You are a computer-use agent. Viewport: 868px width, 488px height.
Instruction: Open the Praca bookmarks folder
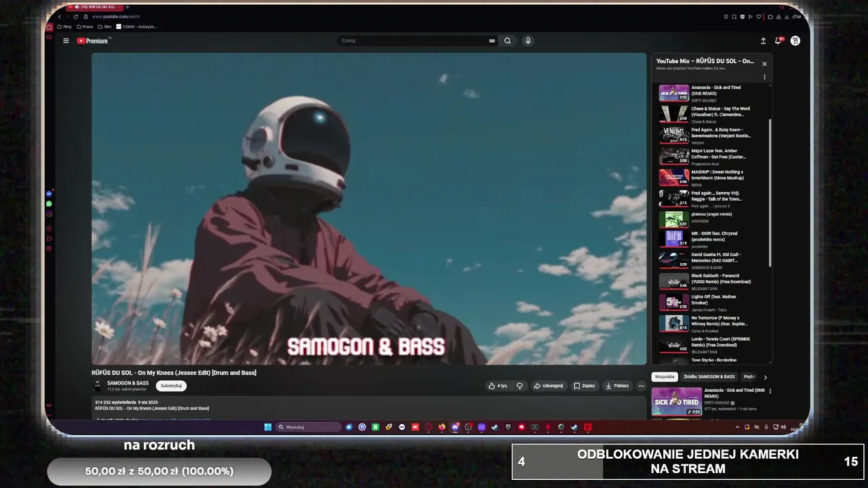(x=85, y=26)
